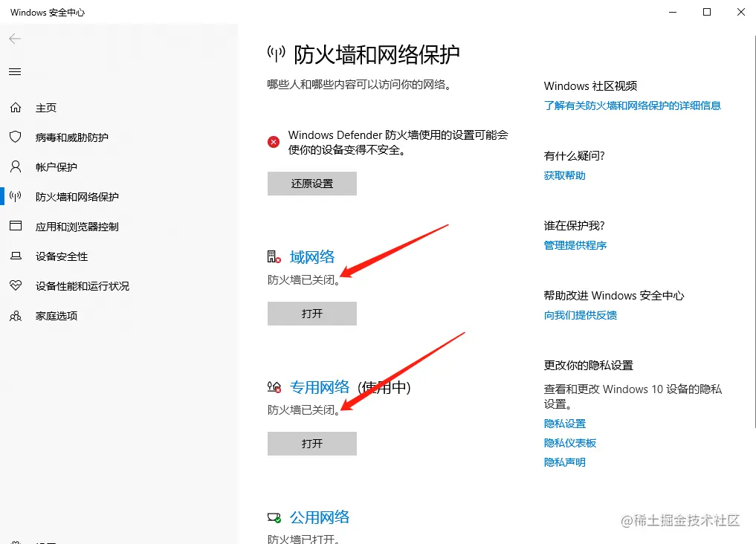Click the Windows 社区视频 heading
Screen dimensions: 756x544
pos(591,85)
